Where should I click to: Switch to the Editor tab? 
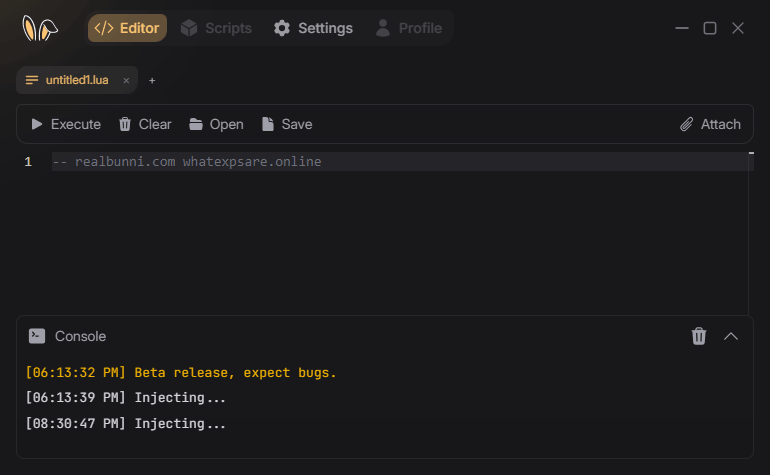click(x=127, y=28)
